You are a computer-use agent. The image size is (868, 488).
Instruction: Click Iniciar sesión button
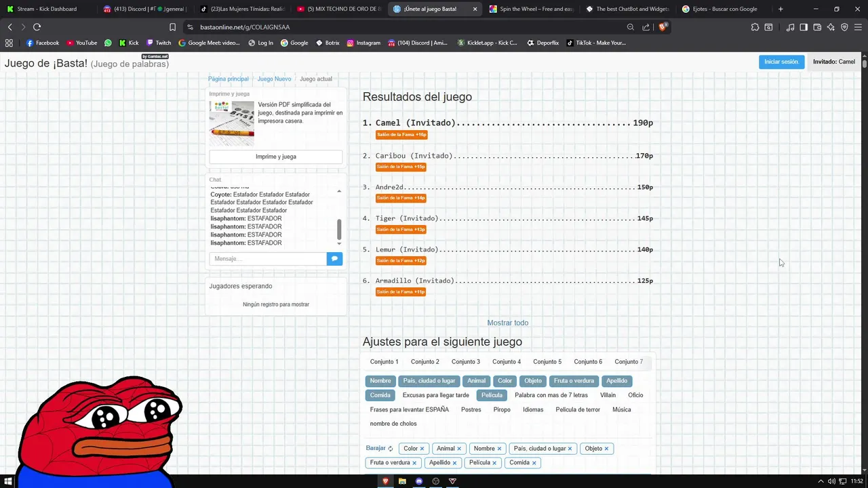(x=781, y=62)
